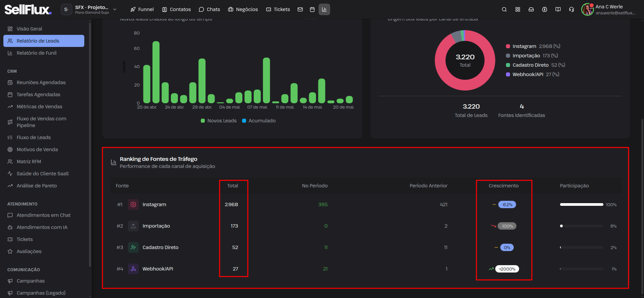The image size is (644, 298).
Task: Click the Webhook/API source icon in ranking
Action: pyautogui.click(x=133, y=269)
